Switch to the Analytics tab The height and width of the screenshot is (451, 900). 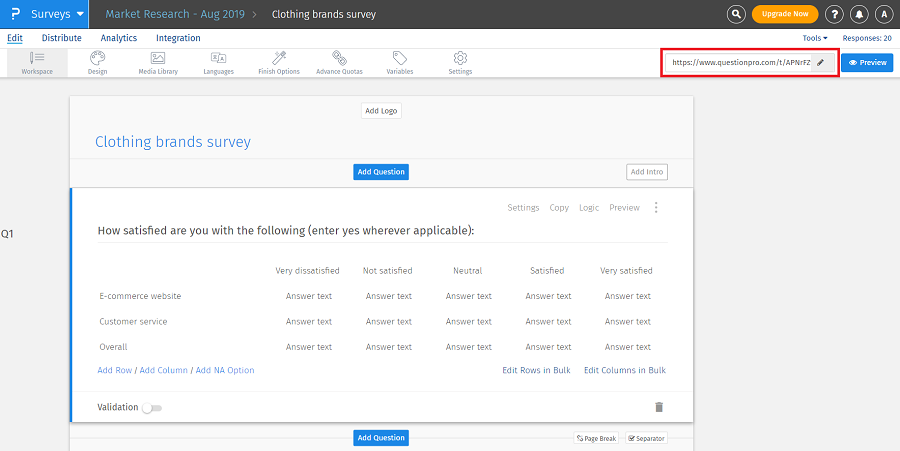tap(119, 38)
